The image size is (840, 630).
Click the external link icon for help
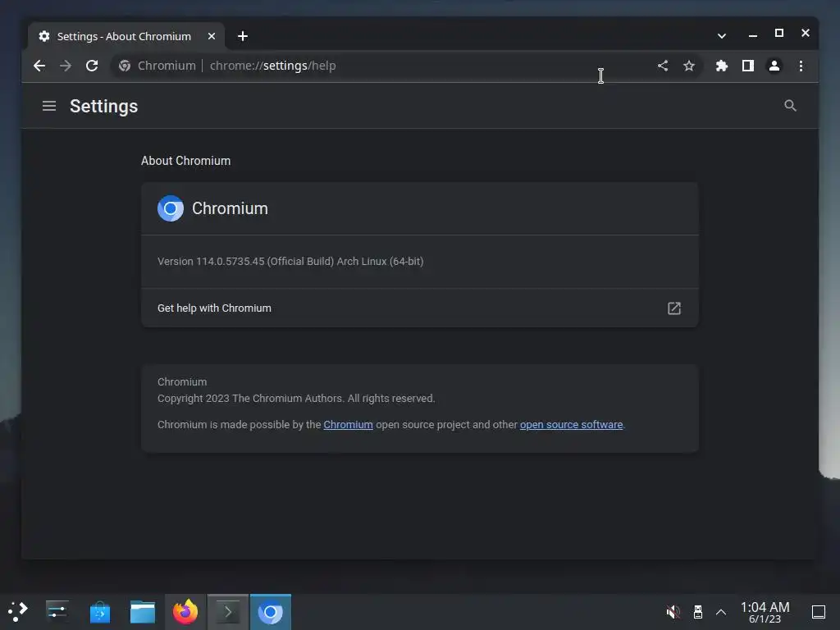pyautogui.click(x=674, y=308)
